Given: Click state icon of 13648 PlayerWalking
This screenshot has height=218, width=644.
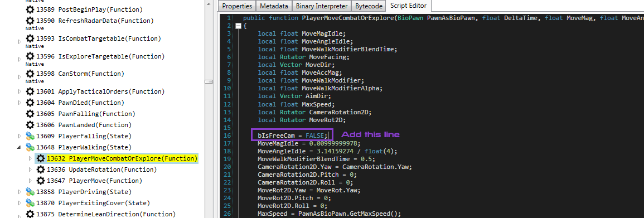Looking at the screenshot, I should pos(30,147).
